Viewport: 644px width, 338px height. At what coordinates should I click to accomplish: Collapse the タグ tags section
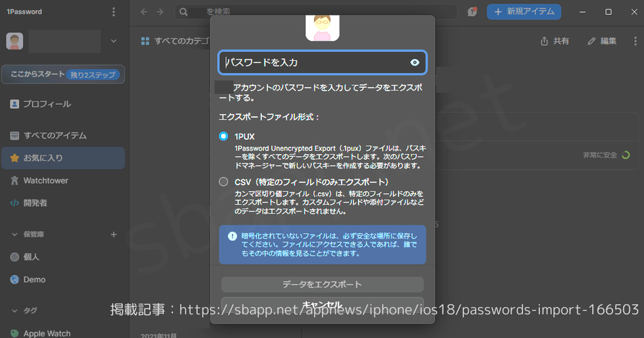pos(15,310)
